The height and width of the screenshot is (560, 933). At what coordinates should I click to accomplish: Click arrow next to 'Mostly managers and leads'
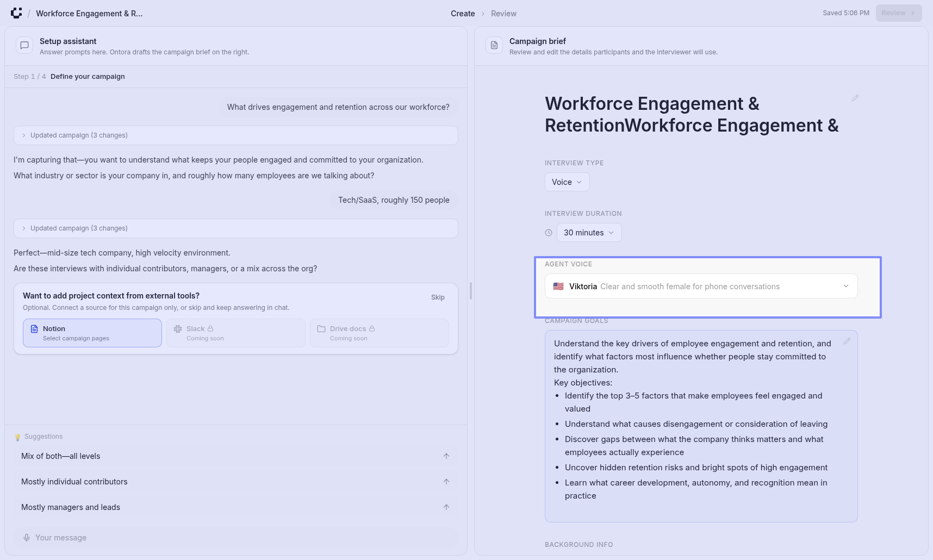pyautogui.click(x=446, y=507)
